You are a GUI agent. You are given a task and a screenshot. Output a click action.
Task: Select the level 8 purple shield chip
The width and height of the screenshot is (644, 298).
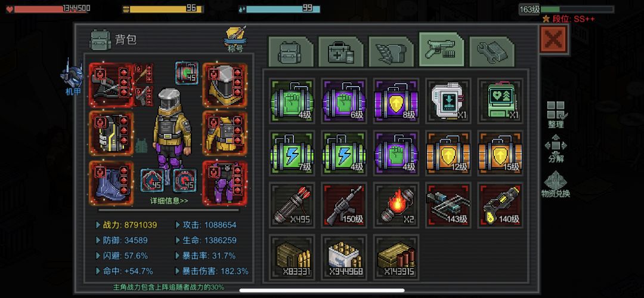coord(396,100)
